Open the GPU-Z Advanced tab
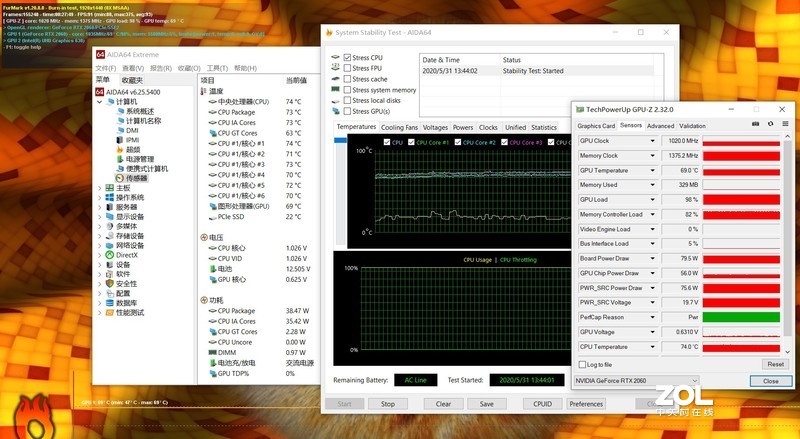Screen dimensions: 800x439 [660, 126]
